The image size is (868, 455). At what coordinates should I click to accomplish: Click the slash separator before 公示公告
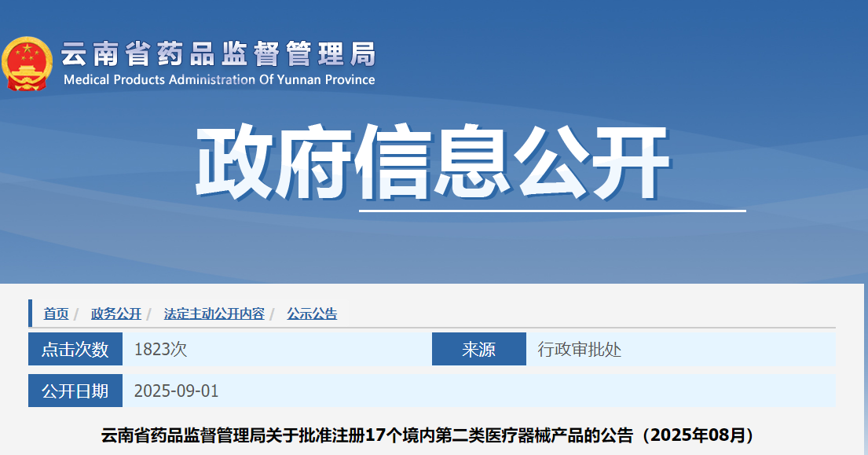pos(273,314)
